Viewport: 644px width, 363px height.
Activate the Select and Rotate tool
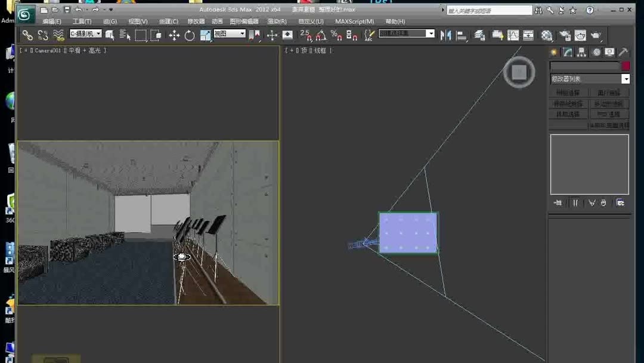coord(191,35)
